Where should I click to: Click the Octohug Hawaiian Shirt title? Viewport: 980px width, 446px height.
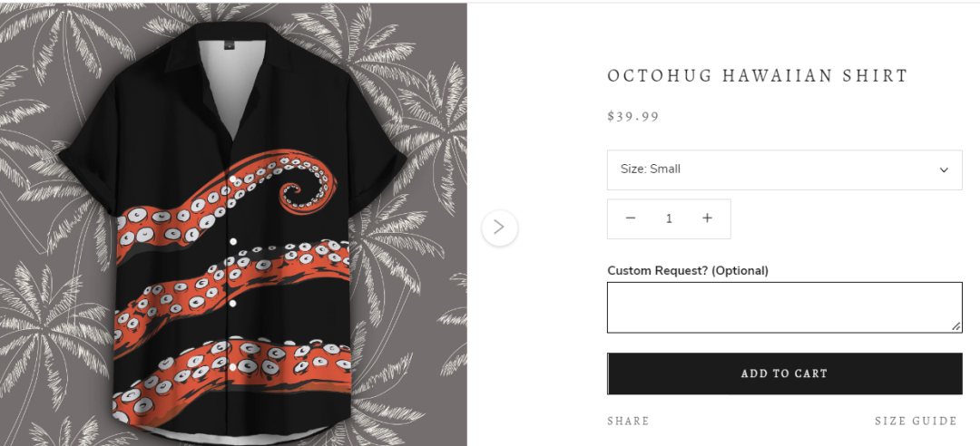click(758, 76)
